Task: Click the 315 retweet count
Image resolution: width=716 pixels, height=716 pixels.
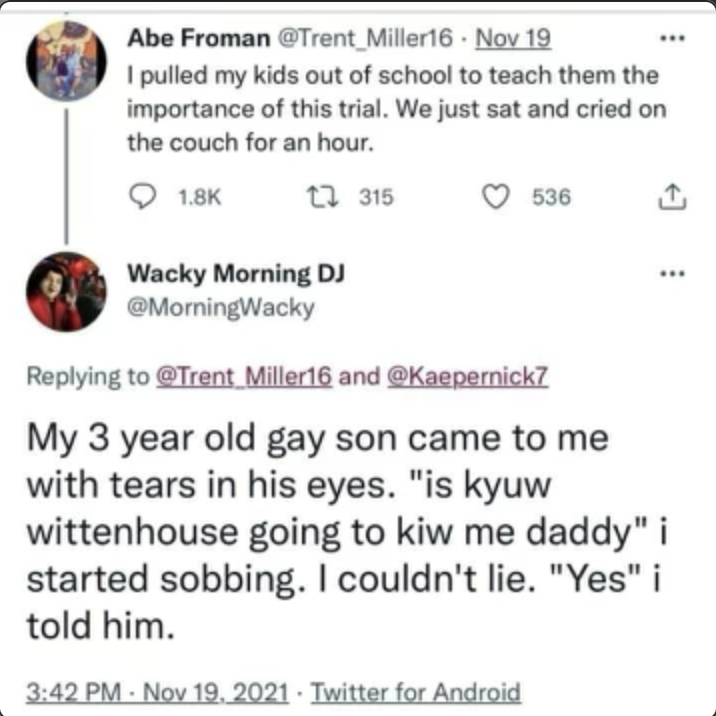Action: click(x=376, y=198)
